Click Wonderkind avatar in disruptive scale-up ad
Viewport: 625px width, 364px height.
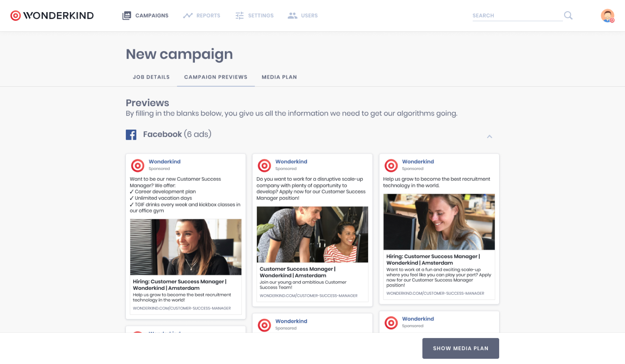264,165
